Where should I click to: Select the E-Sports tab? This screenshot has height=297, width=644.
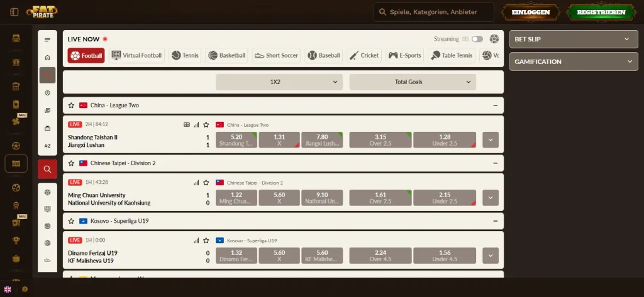point(404,55)
